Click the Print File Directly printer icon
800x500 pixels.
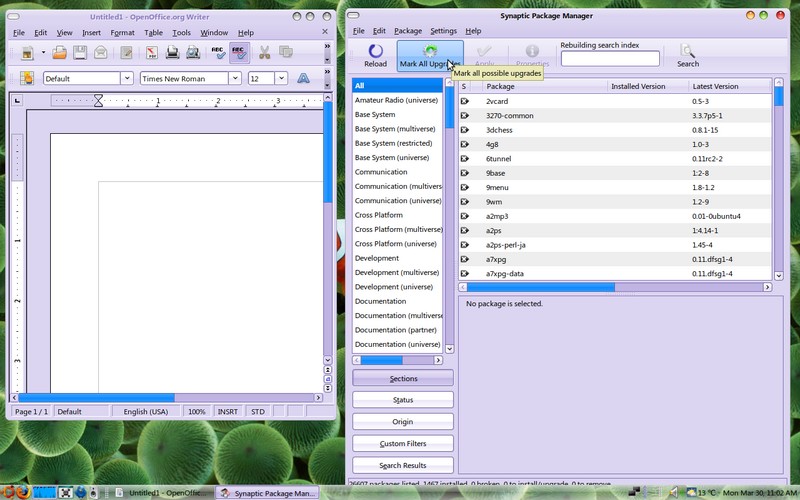coord(172,53)
